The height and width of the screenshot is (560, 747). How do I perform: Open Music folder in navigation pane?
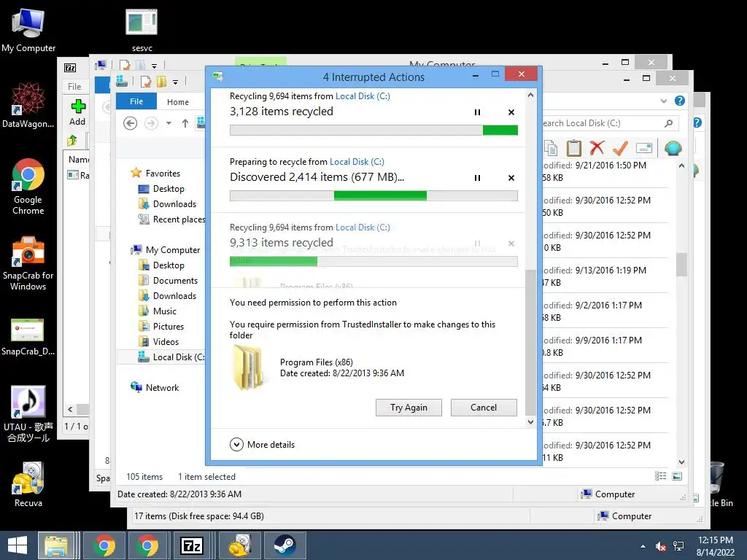(x=158, y=311)
